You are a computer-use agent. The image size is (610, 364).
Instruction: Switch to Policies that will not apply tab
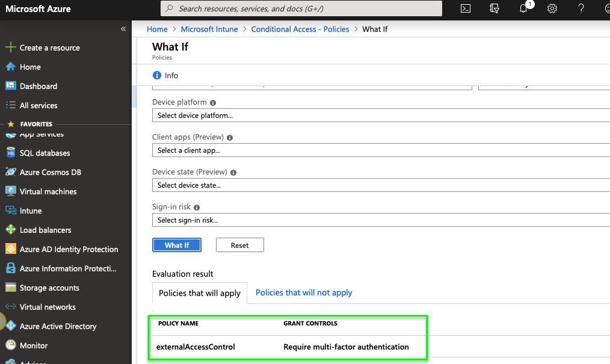click(x=304, y=292)
